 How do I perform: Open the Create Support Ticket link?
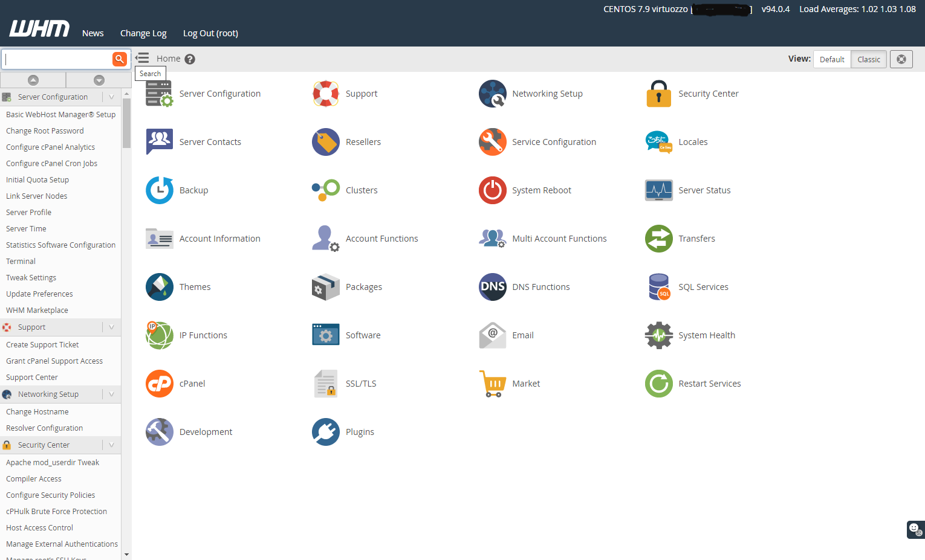coord(42,344)
